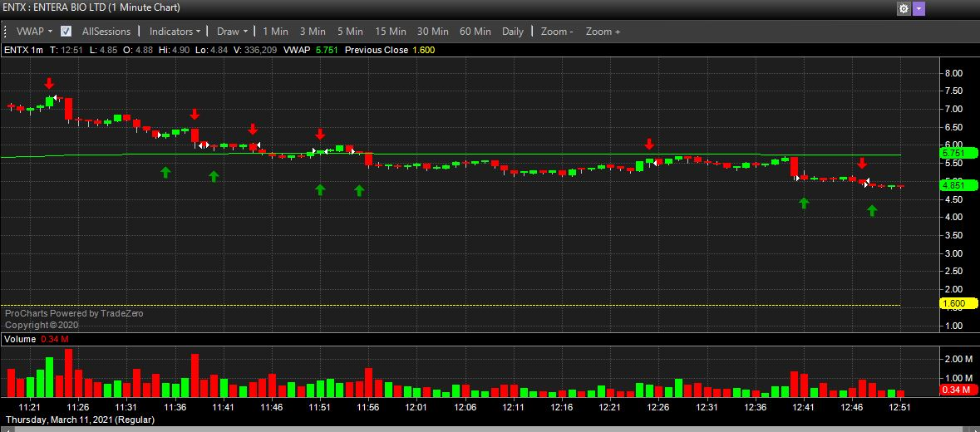Click the leftmost red down arrow marker
Image resolution: width=980 pixels, height=432 pixels.
pyautogui.click(x=49, y=83)
